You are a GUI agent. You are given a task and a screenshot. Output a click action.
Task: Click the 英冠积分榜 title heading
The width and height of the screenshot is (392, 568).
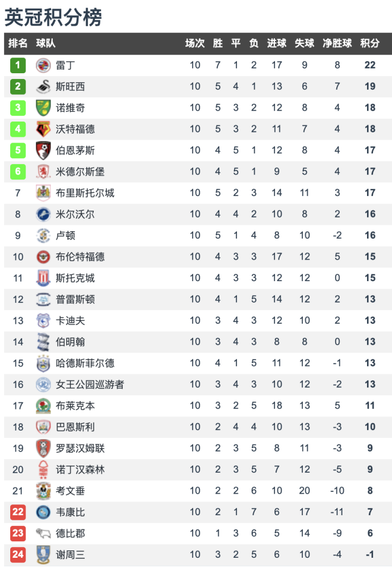click(53, 18)
